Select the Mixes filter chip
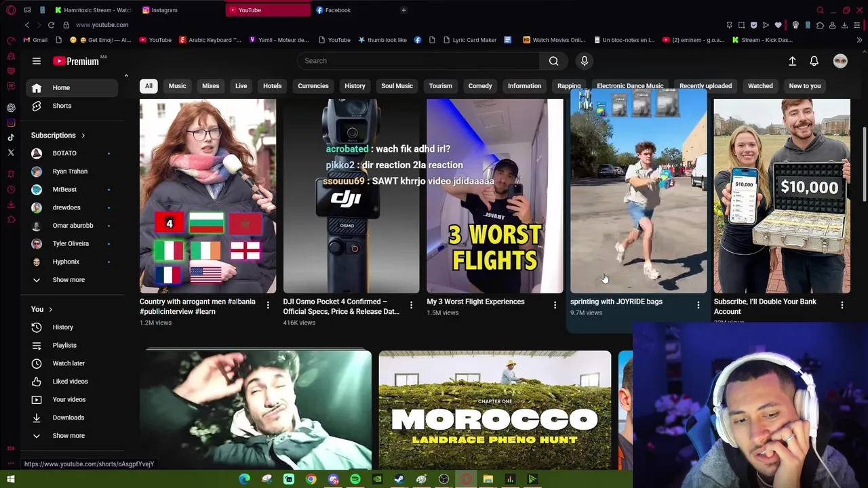This screenshot has width=868, height=488. pos(210,86)
